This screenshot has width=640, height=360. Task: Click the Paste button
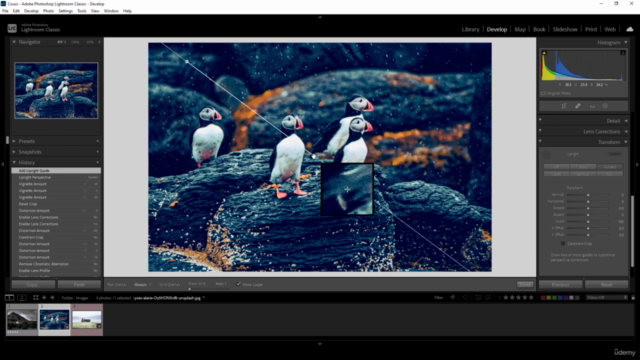pos(79,284)
